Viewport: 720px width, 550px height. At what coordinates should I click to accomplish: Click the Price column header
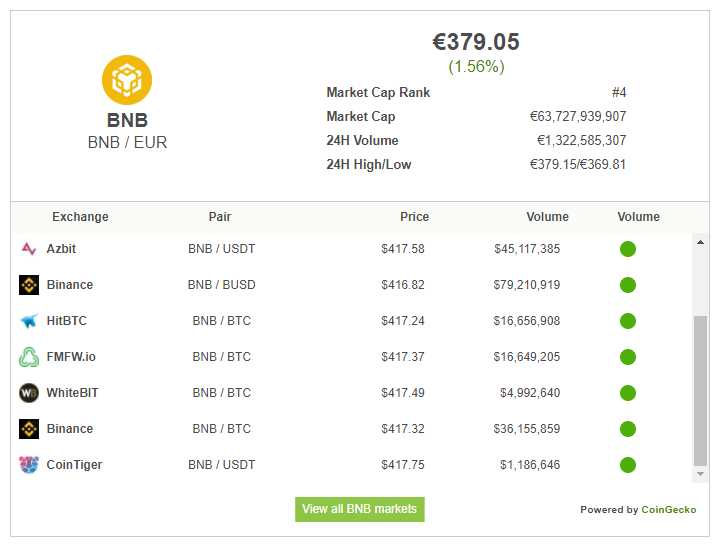pyautogui.click(x=415, y=217)
